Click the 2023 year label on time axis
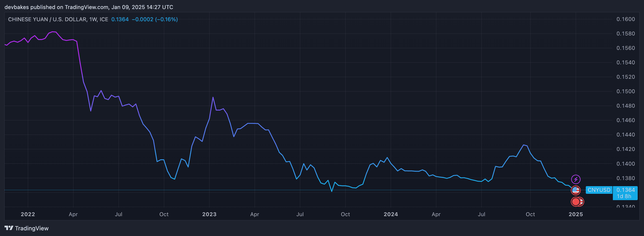Screen dimensions: 644x236 point(209,214)
